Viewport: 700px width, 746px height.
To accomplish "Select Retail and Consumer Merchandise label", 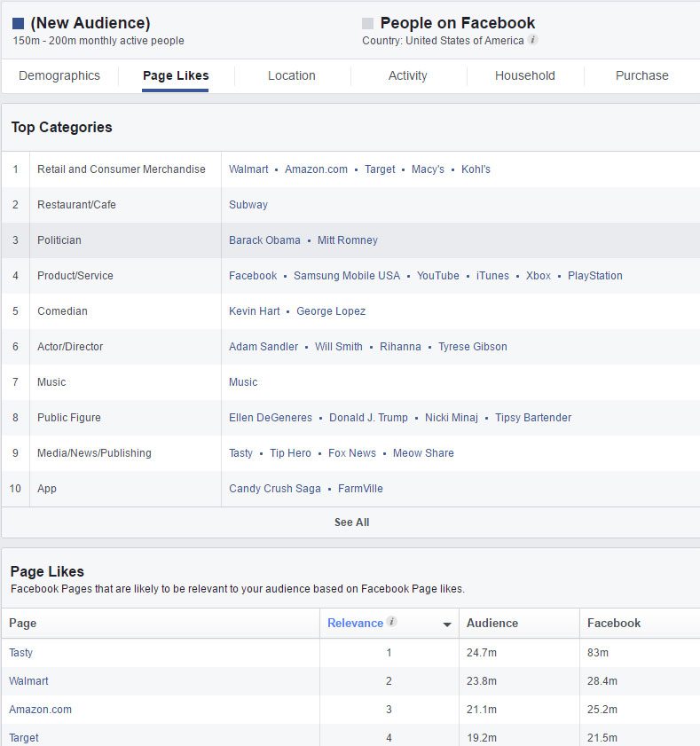I will pos(122,169).
